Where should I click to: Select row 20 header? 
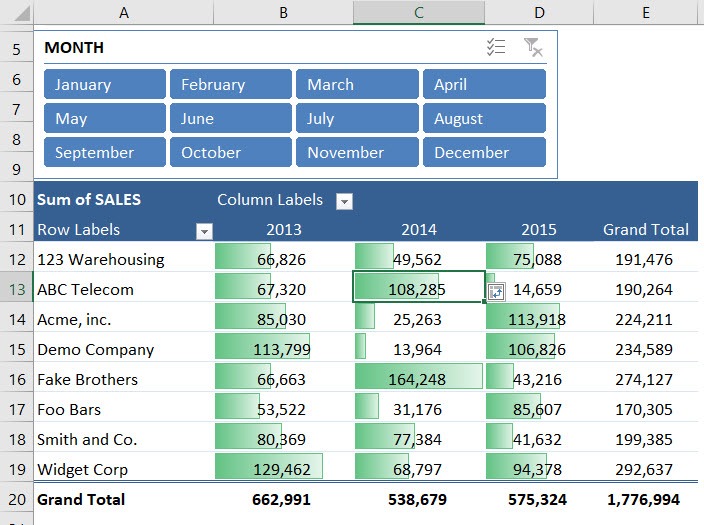click(x=17, y=499)
